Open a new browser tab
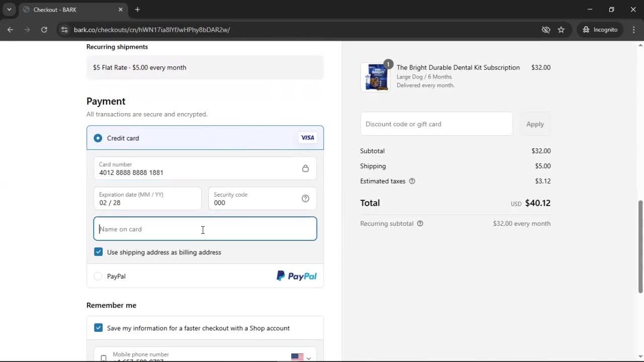The width and height of the screenshot is (644, 362). click(137, 10)
